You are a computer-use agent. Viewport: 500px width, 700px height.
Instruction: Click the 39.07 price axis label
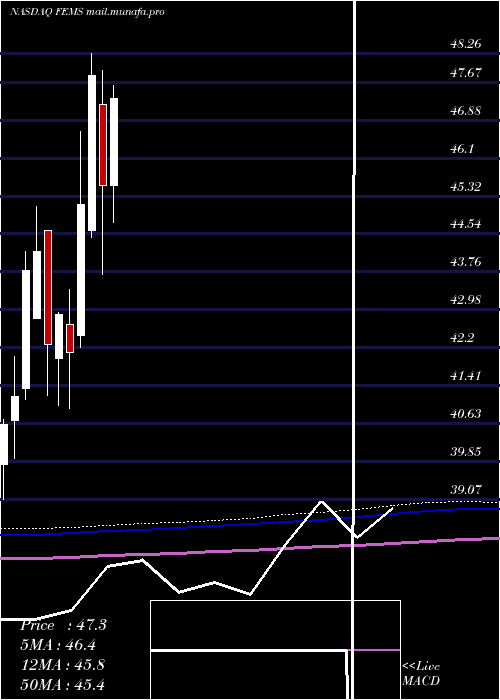(x=466, y=489)
